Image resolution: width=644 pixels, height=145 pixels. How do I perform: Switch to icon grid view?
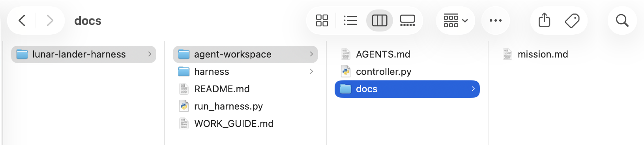click(x=322, y=20)
